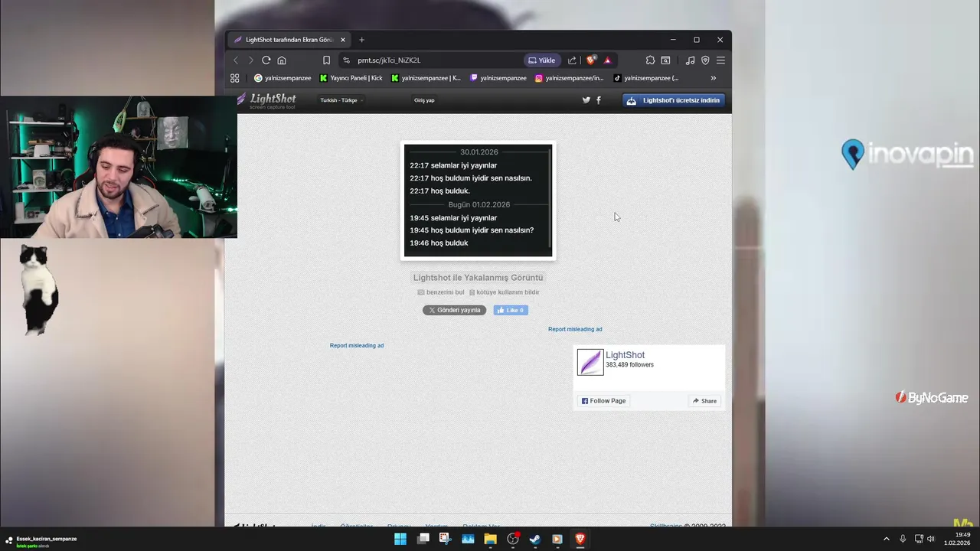Open the Brave main hamburger menu
This screenshot has height=551, width=980.
pos(720,60)
